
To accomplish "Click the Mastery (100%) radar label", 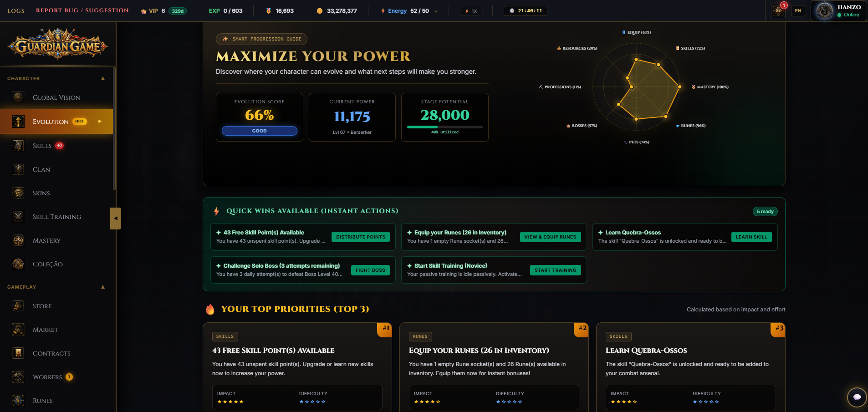I will click(x=710, y=87).
